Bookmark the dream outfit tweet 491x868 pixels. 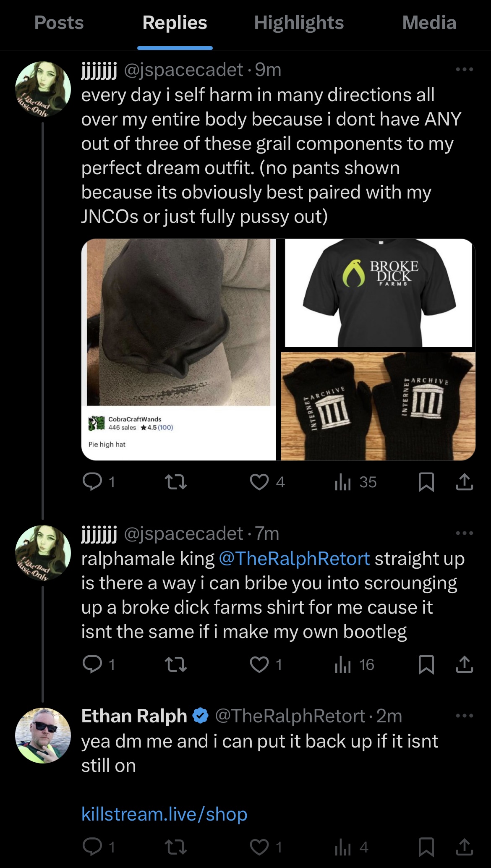(426, 482)
